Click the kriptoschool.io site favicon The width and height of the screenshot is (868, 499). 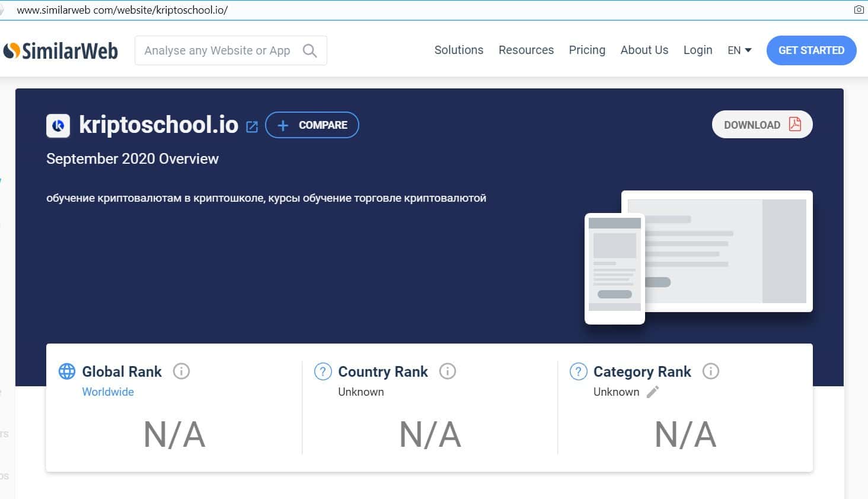click(58, 126)
